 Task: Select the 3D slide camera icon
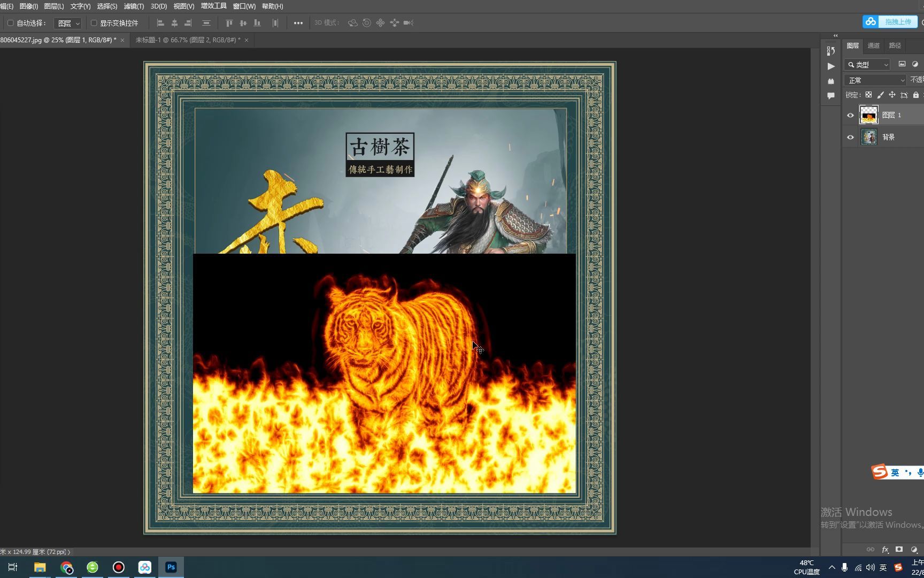pyautogui.click(x=395, y=23)
